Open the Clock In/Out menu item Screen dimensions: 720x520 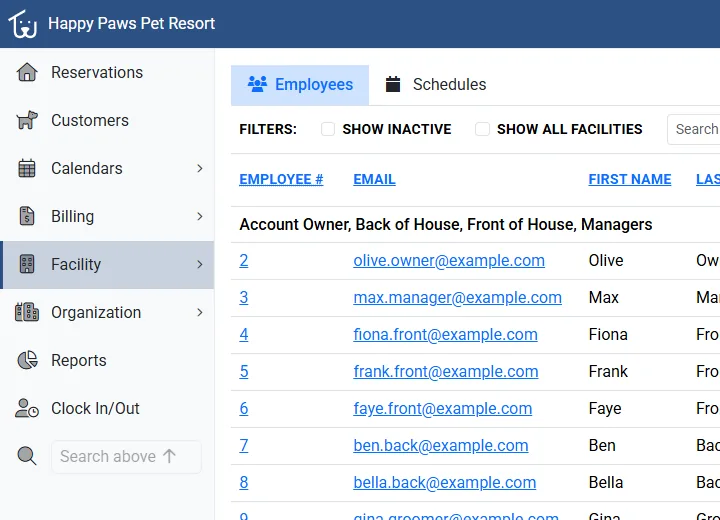(107, 408)
